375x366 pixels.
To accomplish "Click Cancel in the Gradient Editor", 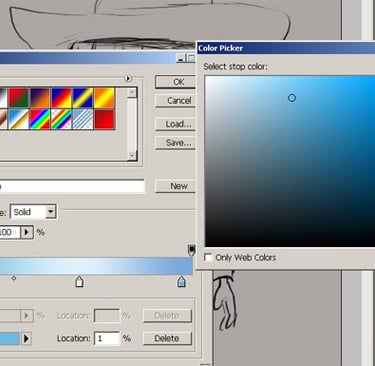I will (x=175, y=101).
